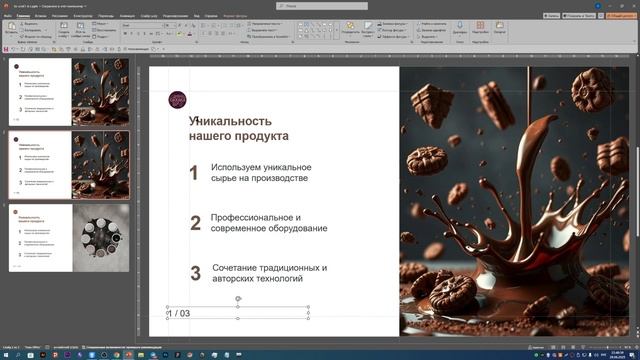The width and height of the screenshot is (640, 360).
Task: Toggle Underline formatting
Action: click(x=138, y=33)
